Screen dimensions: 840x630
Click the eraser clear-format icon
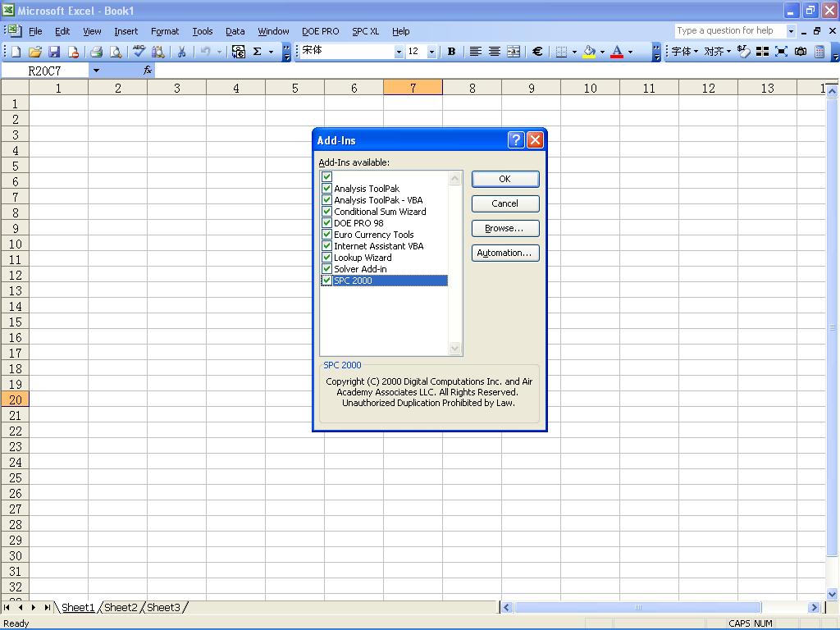pyautogui.click(x=743, y=52)
